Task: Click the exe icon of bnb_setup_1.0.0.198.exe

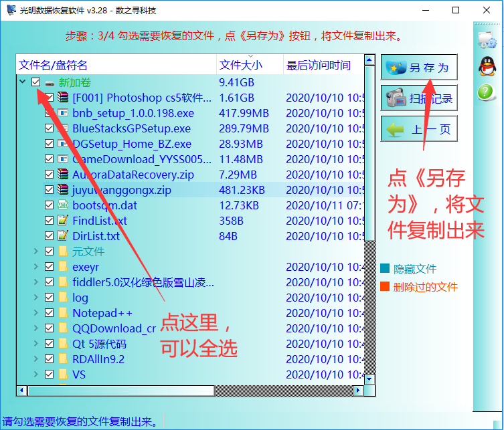Action: point(63,113)
